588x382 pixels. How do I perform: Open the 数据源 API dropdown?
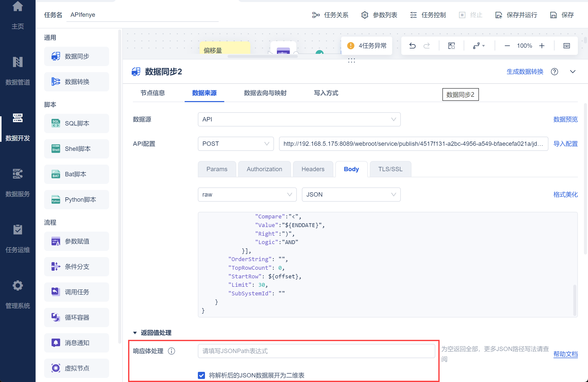pos(299,119)
